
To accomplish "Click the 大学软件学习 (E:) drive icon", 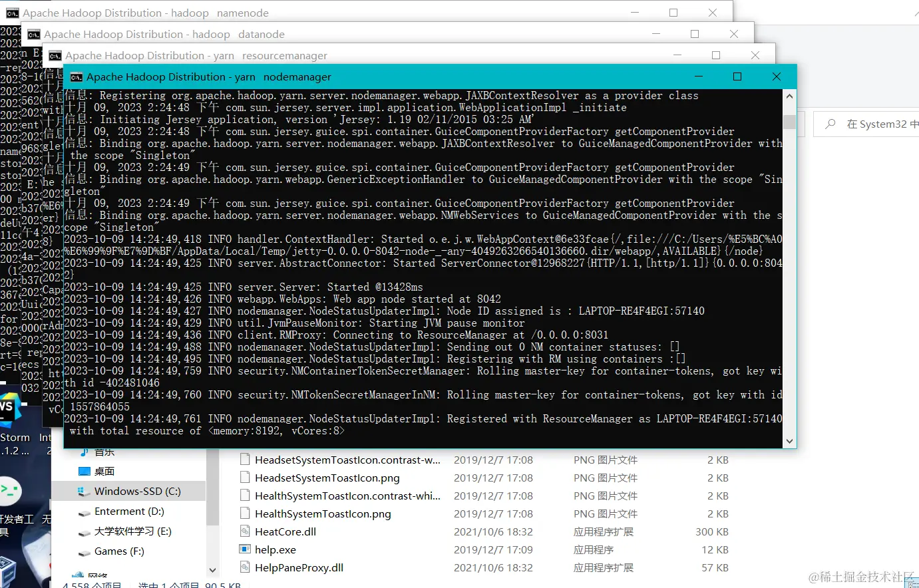I will pyautogui.click(x=84, y=532).
